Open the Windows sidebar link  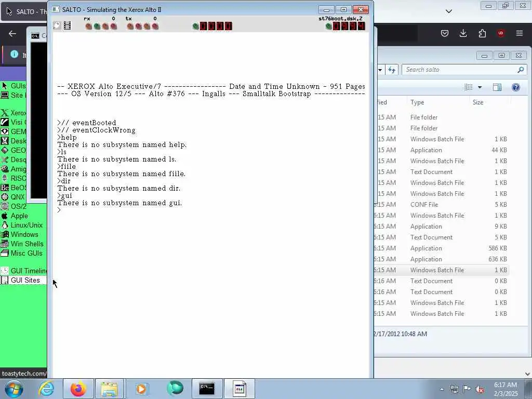[24, 234]
